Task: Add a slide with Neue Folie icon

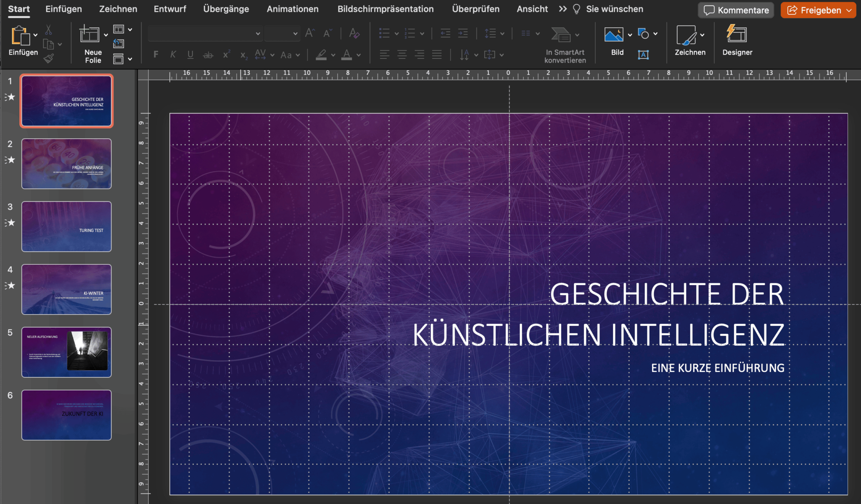Action: [89, 34]
